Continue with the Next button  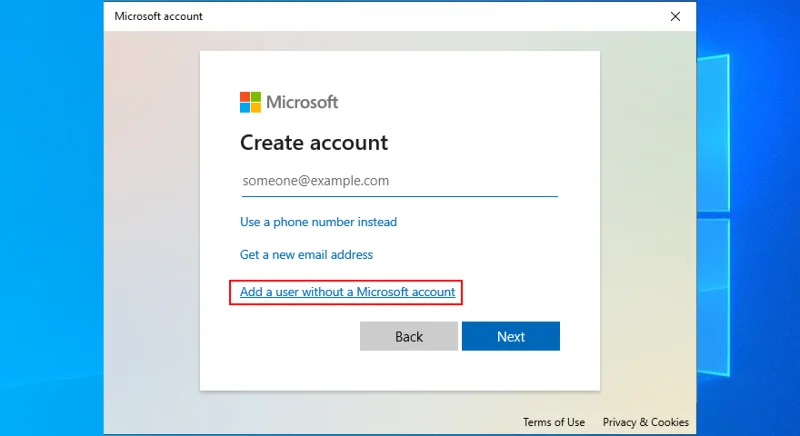(511, 336)
